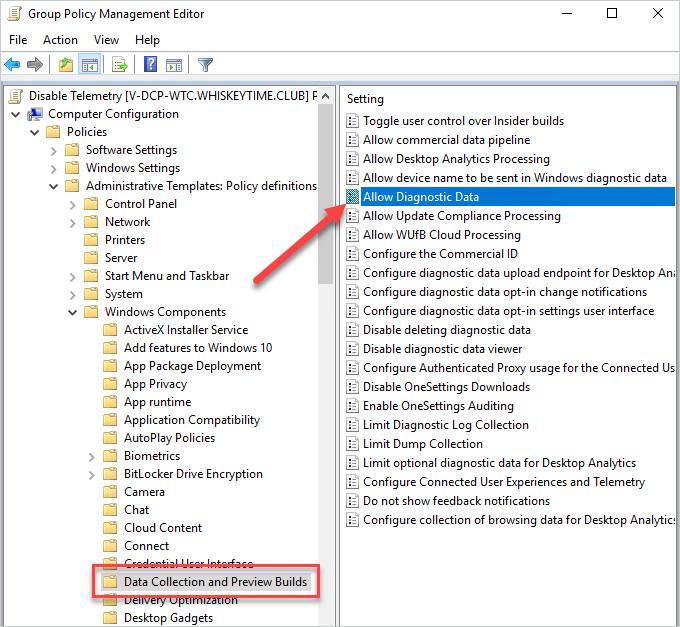Image resolution: width=680 pixels, height=627 pixels.
Task: Click the Group Policy Management Editor title icon
Action: click(15, 14)
